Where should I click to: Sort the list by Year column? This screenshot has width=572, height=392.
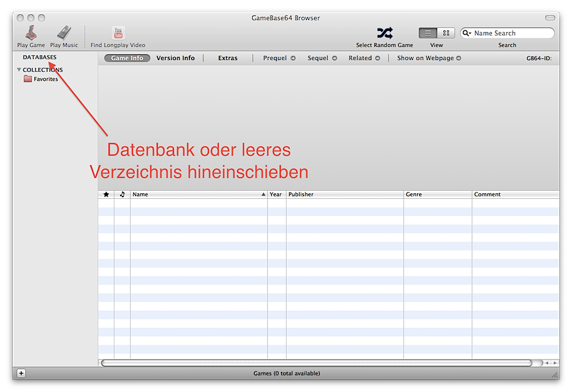(277, 194)
